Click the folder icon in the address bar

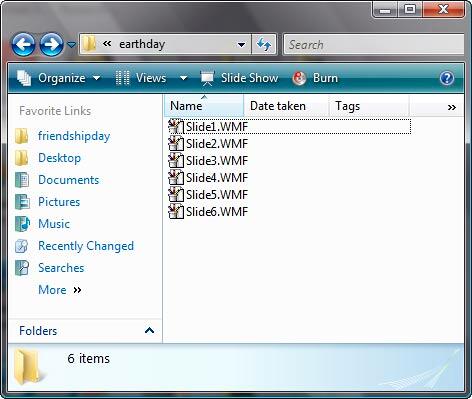click(89, 44)
